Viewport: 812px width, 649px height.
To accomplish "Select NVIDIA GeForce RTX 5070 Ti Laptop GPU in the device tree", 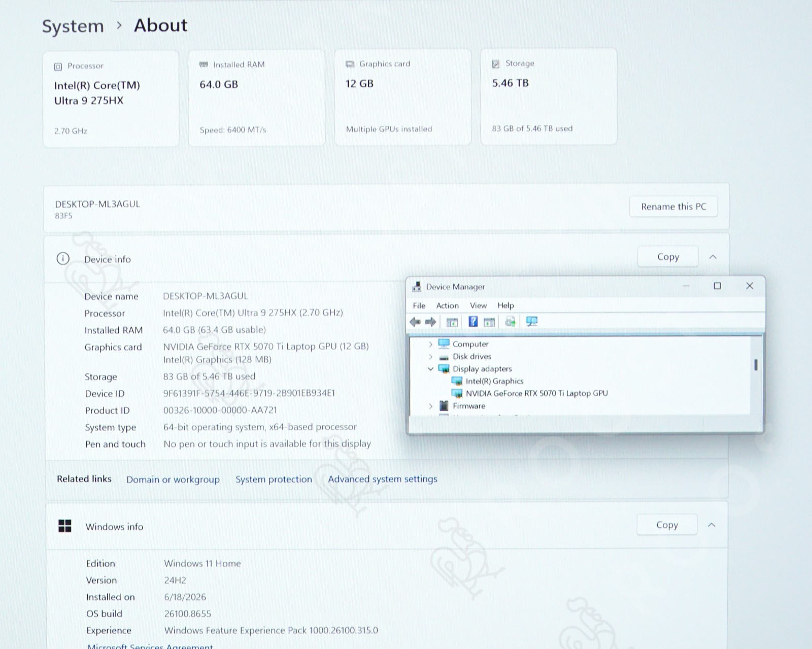I will 536,393.
